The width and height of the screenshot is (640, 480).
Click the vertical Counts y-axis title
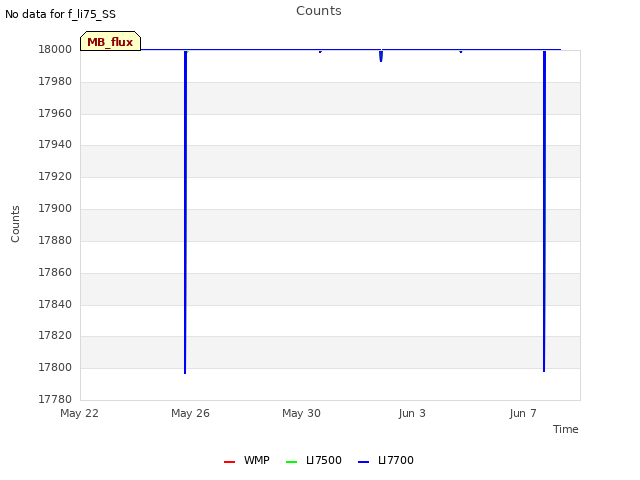15,224
